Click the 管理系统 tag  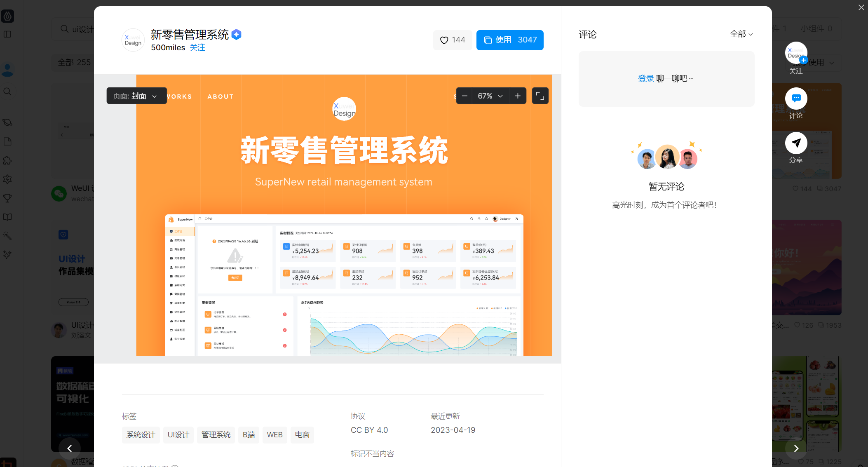(x=216, y=435)
